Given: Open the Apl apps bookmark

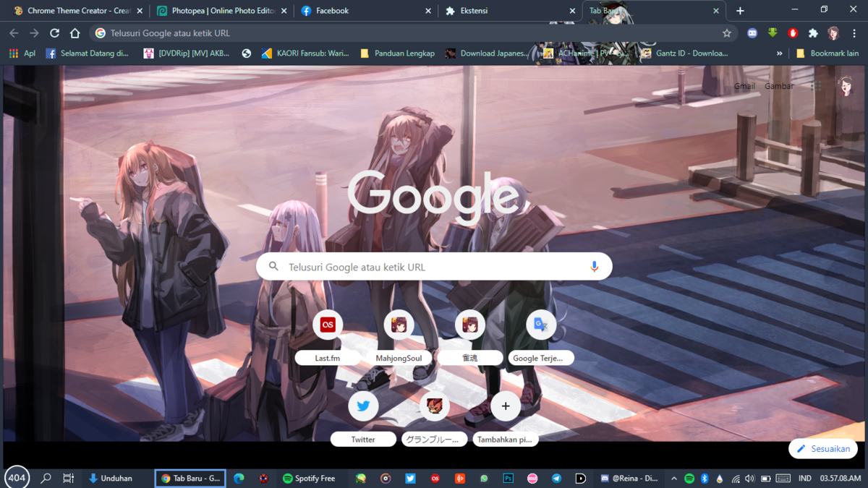Looking at the screenshot, I should pyautogui.click(x=22, y=53).
